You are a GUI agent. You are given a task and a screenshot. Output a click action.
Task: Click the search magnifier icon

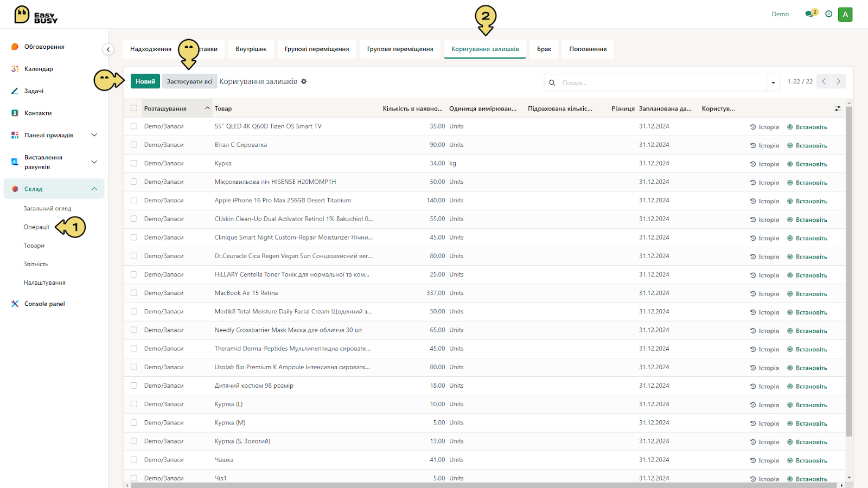[552, 82]
